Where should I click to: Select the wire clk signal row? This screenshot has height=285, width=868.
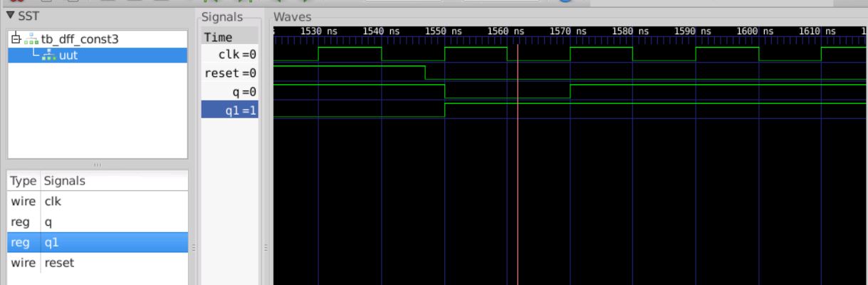tap(98, 202)
